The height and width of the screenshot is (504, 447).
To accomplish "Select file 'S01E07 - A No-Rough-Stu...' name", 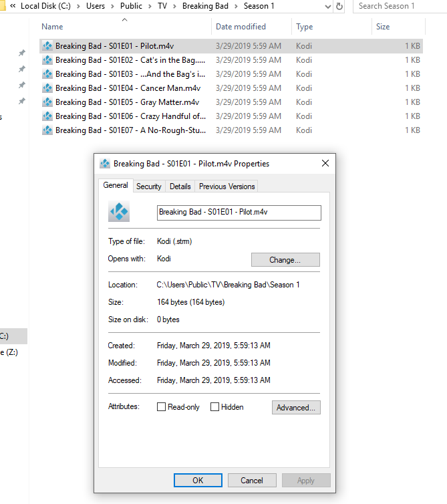I will (x=130, y=130).
